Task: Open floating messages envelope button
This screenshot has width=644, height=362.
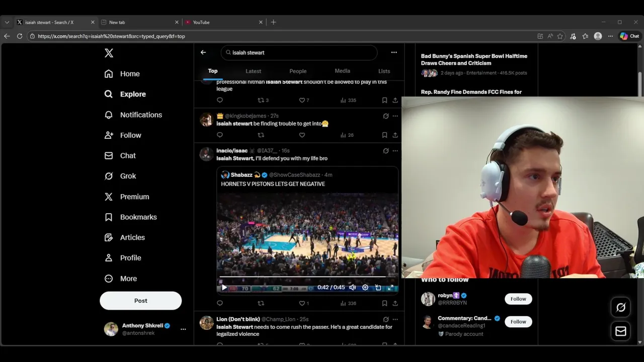Action: coord(621,331)
